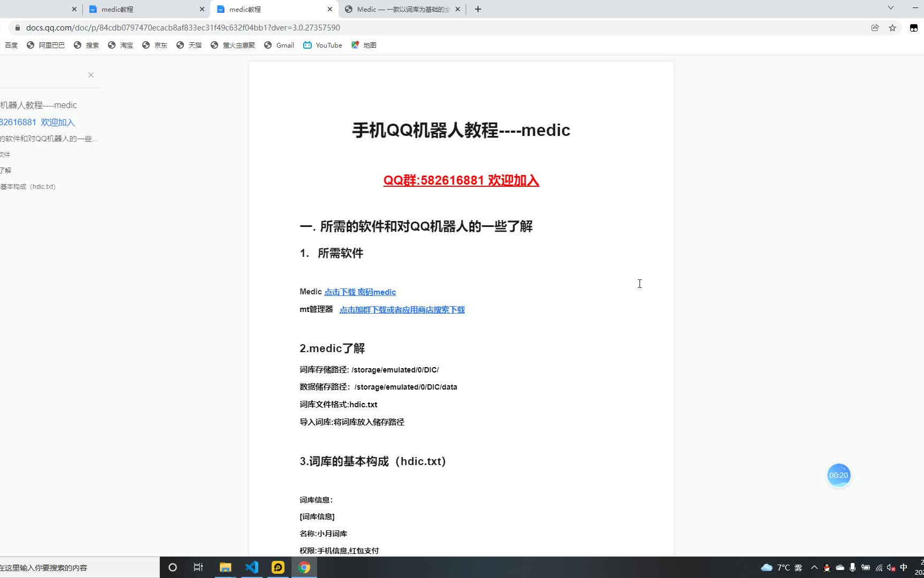Open the YouTube bookmark
This screenshot has height=578, width=924.
coord(323,45)
